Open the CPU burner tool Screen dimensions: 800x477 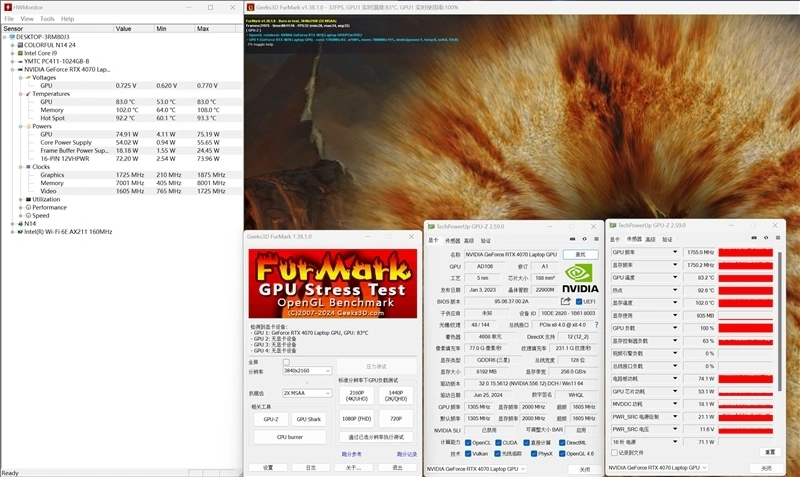(x=290, y=437)
